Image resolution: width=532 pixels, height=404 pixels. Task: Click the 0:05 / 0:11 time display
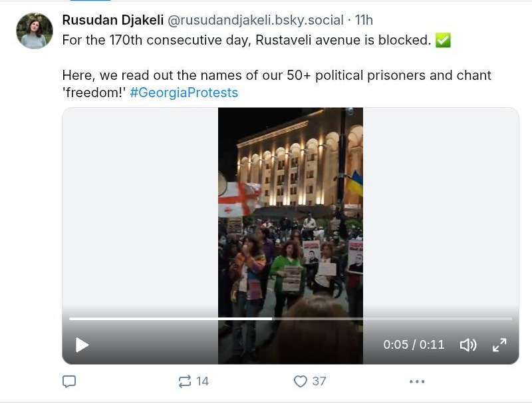[x=414, y=345]
